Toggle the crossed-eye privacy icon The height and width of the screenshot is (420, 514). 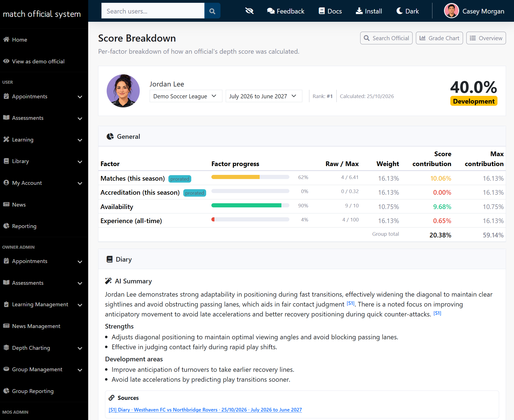point(249,11)
